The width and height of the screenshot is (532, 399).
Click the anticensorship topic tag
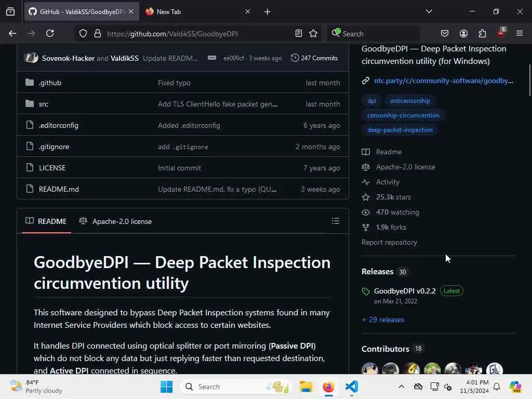410,101
